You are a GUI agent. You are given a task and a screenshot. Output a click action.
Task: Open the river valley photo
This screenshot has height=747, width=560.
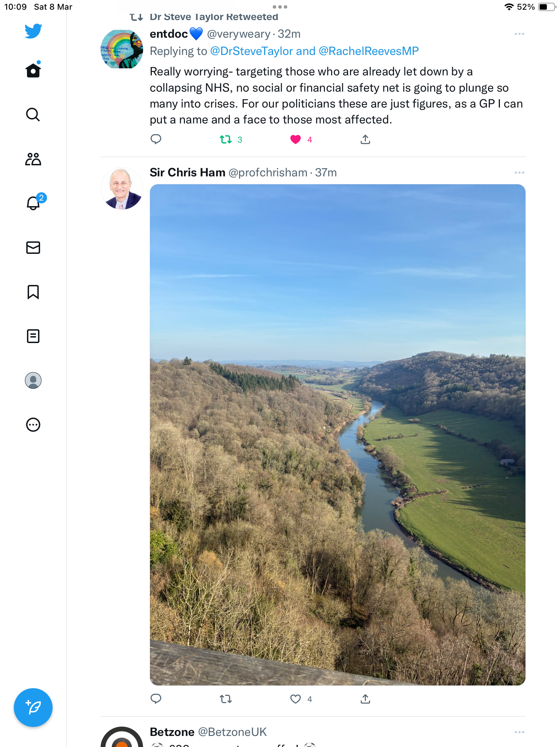(x=337, y=435)
